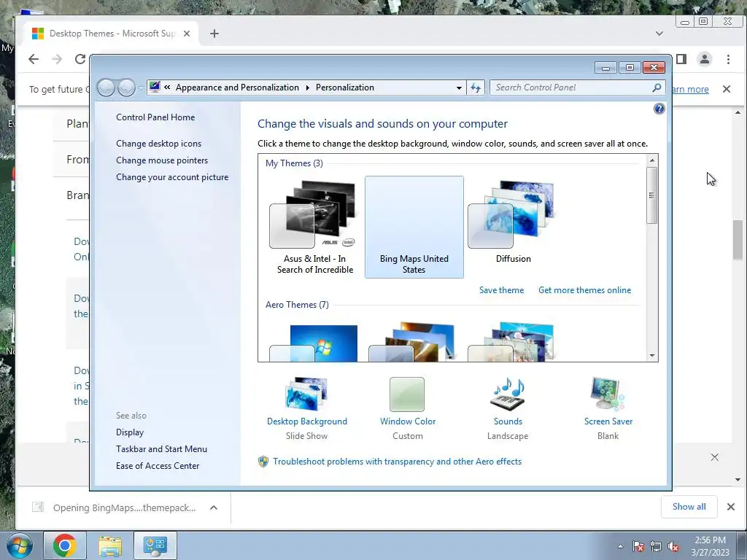
Task: Open Ease of Access Center
Action: coord(158,465)
